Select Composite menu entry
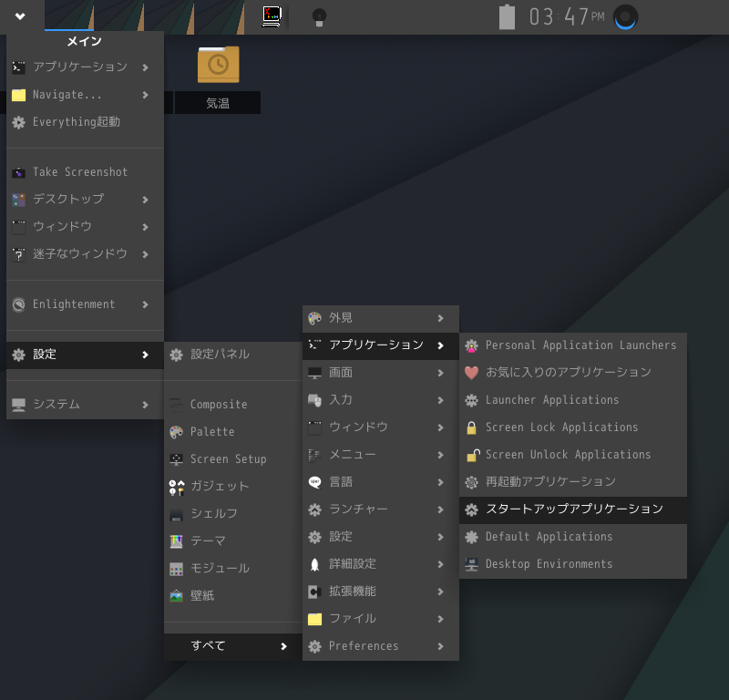Viewport: 729px width, 700px height. (x=233, y=405)
